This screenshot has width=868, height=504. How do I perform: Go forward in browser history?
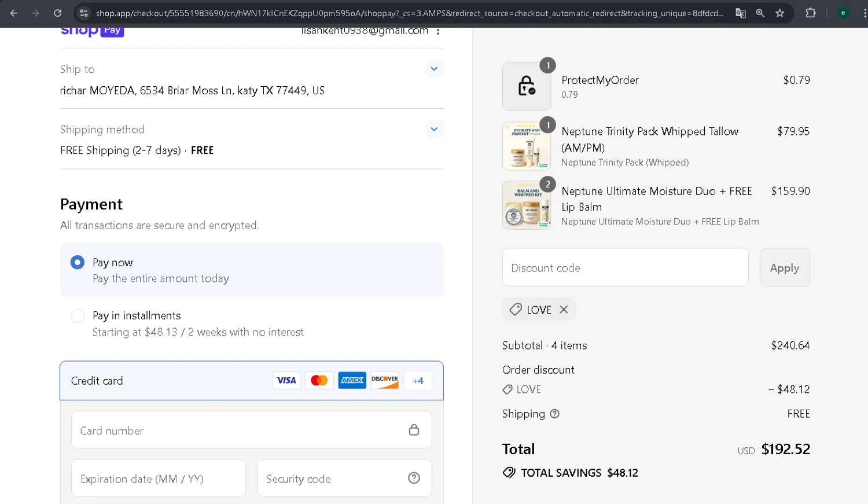tap(36, 13)
